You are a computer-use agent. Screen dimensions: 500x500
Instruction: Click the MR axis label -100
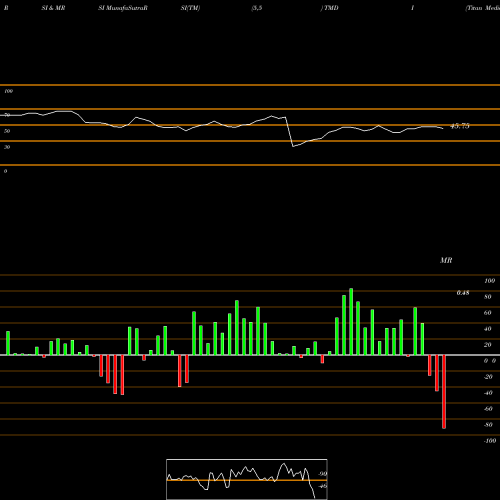click(490, 441)
